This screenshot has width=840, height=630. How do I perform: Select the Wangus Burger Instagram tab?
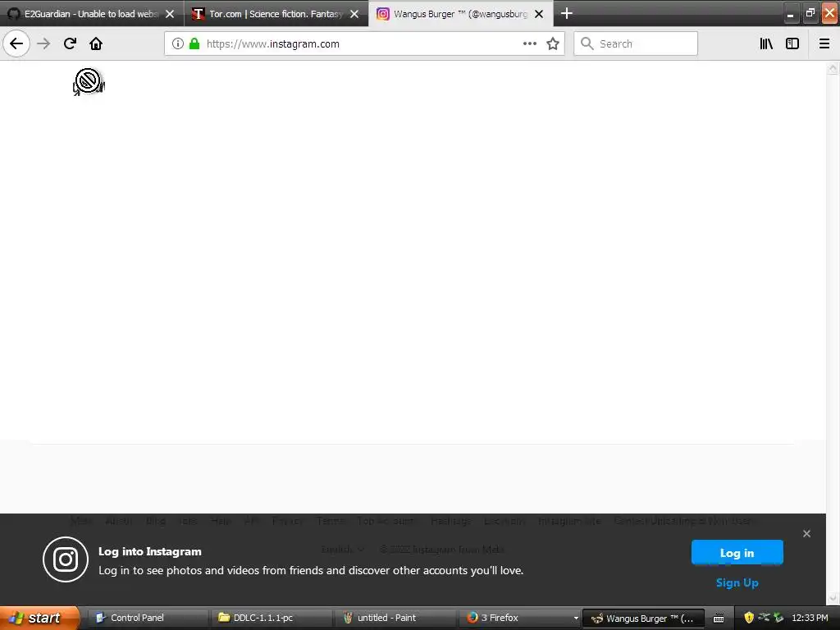click(461, 14)
